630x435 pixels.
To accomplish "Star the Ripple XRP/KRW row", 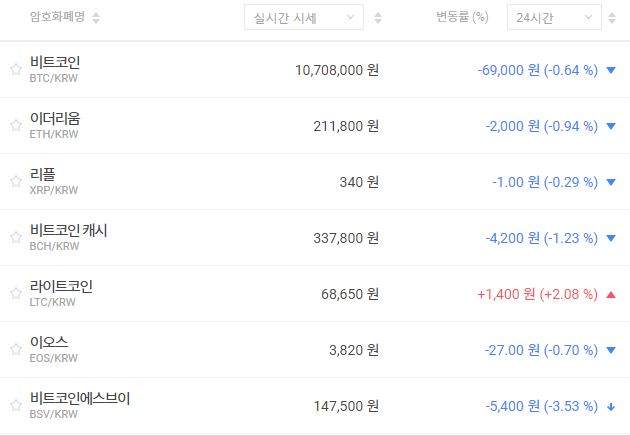I will point(15,182).
